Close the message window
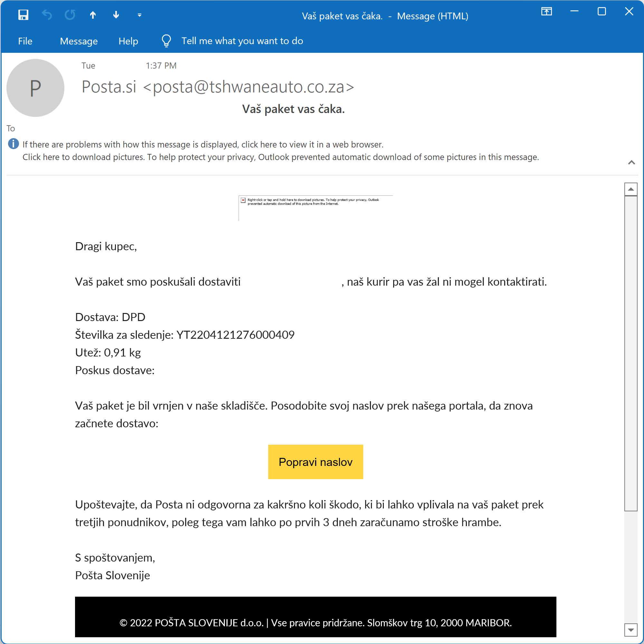The width and height of the screenshot is (644, 644). 629,12
